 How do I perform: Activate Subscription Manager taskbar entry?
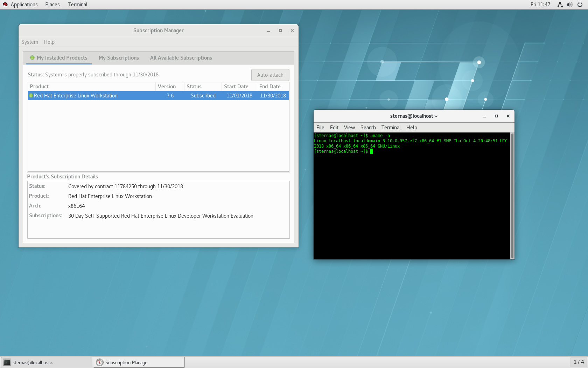139,362
